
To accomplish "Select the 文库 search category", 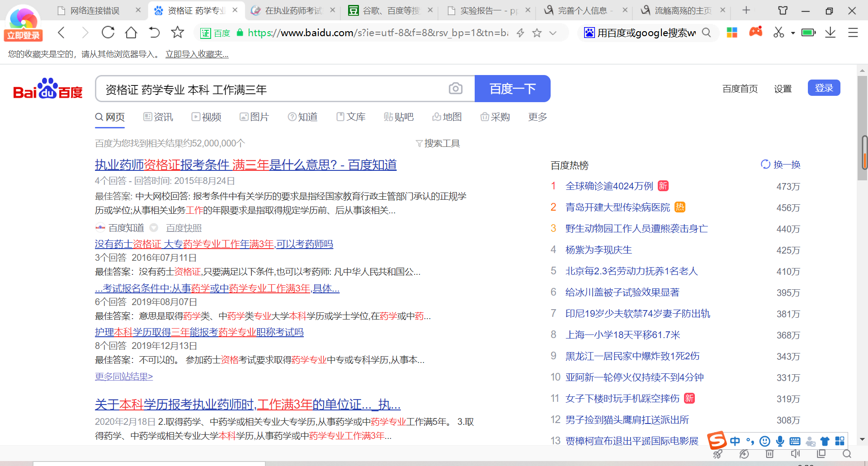I will (x=351, y=117).
